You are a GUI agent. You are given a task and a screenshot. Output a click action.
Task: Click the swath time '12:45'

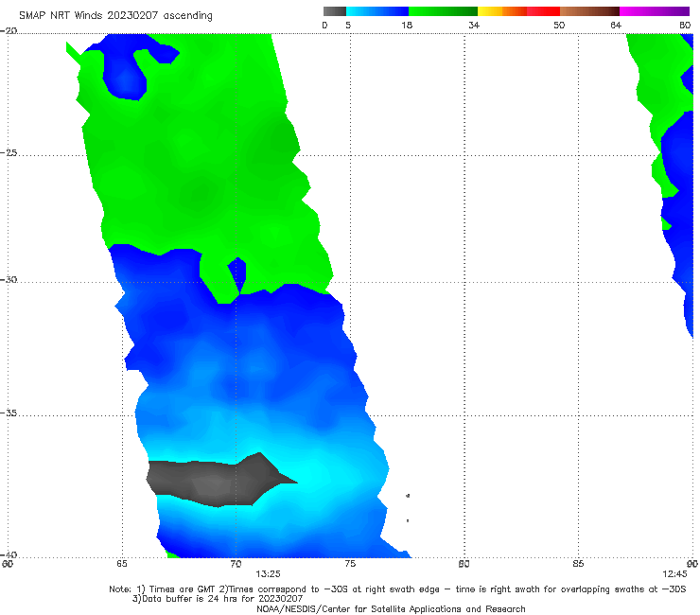pyautogui.click(x=674, y=574)
